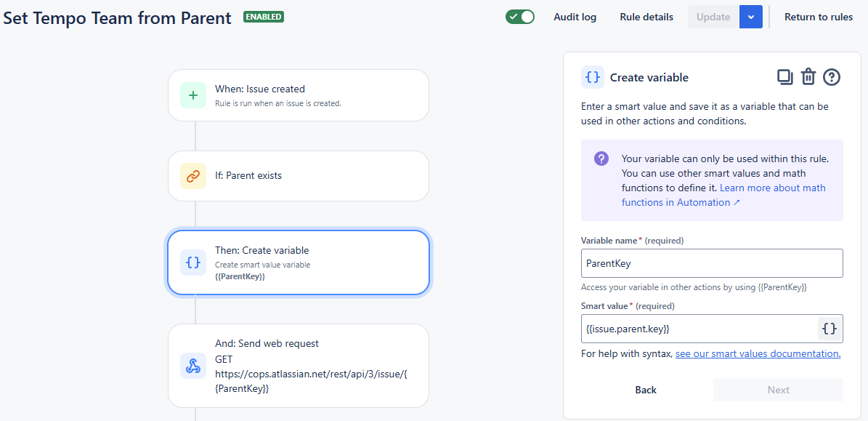Click the Variable name input field
The height and width of the screenshot is (421, 868).
click(712, 263)
